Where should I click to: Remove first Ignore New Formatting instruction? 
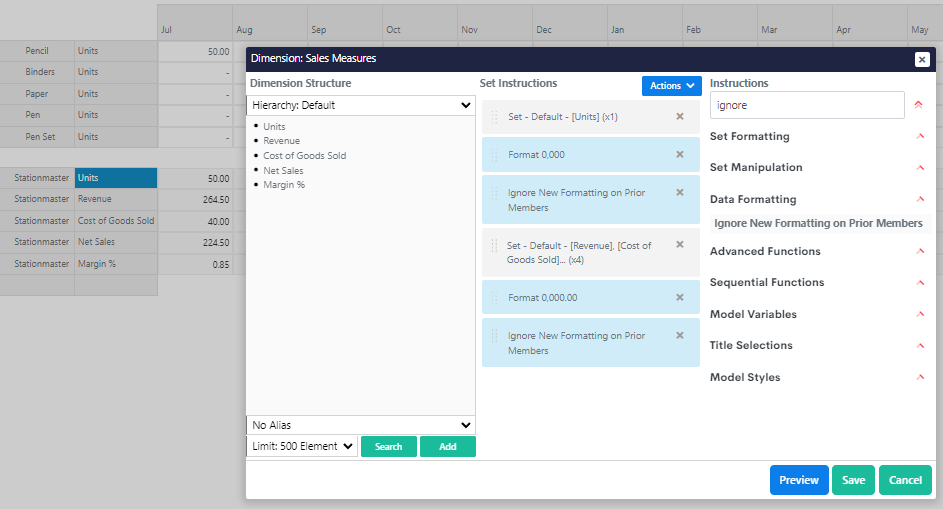point(680,192)
